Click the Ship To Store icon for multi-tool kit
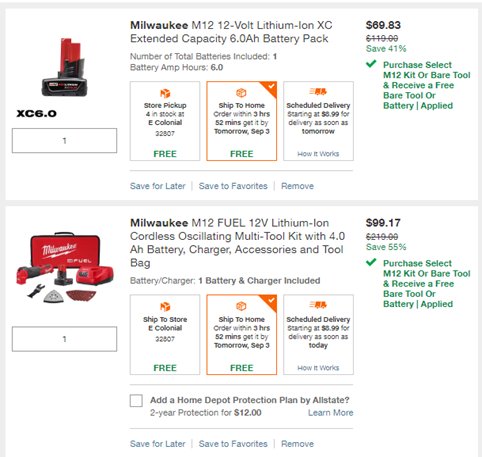482x457 pixels. point(165,307)
